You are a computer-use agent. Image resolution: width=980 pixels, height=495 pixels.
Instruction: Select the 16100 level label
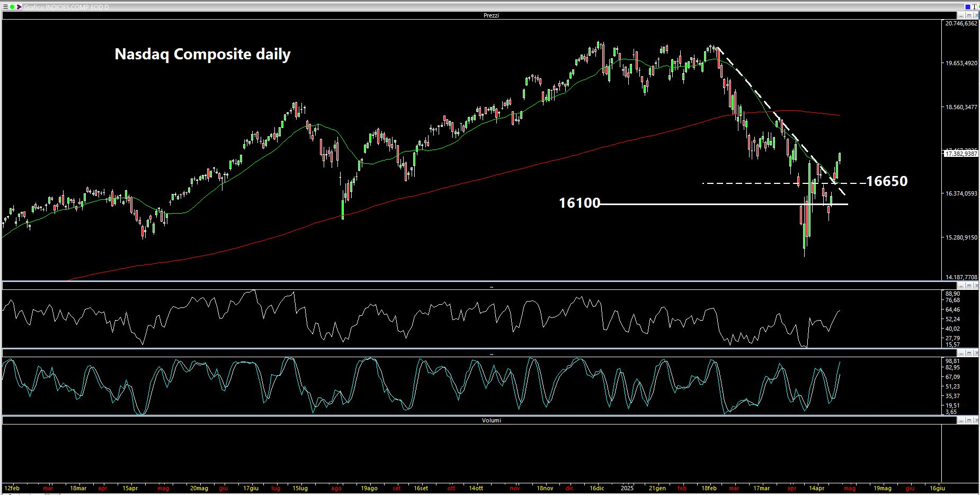click(x=580, y=203)
